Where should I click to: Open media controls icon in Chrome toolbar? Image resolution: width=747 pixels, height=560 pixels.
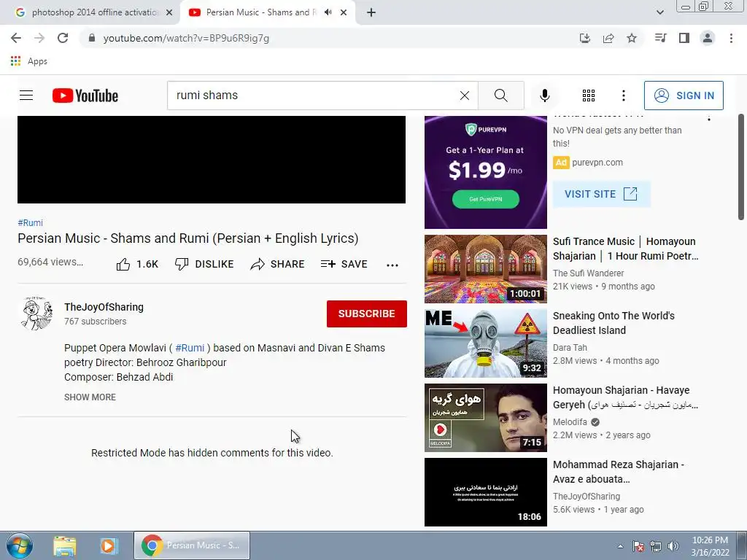(x=660, y=38)
